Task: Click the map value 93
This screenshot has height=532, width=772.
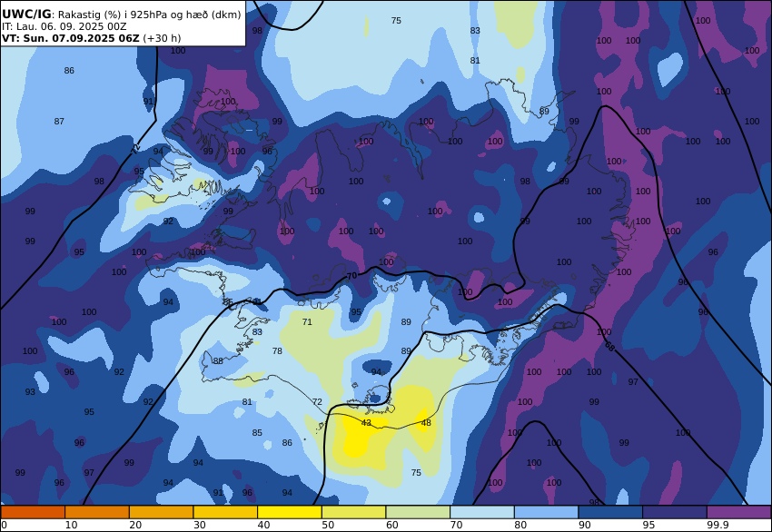Action: pos(30,392)
